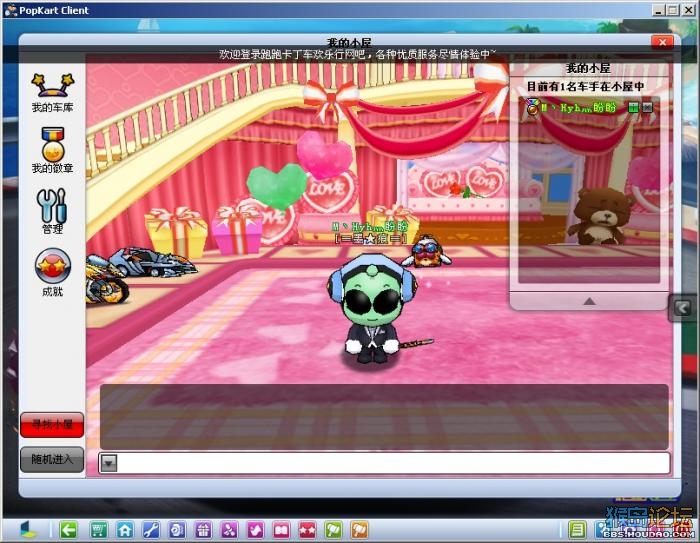Click the teddy bear in room preview
Screen dimensions: 700x543
click(x=600, y=215)
